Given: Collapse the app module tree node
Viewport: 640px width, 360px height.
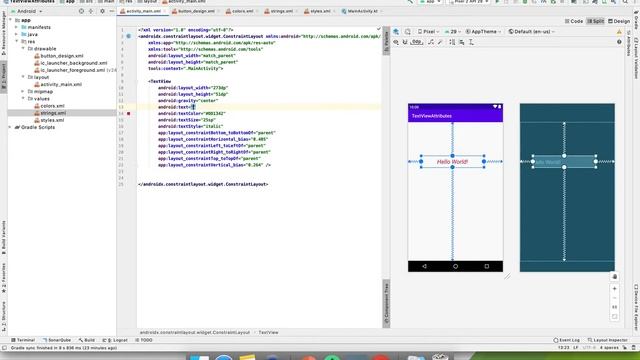Looking at the screenshot, I should pos(11,20).
